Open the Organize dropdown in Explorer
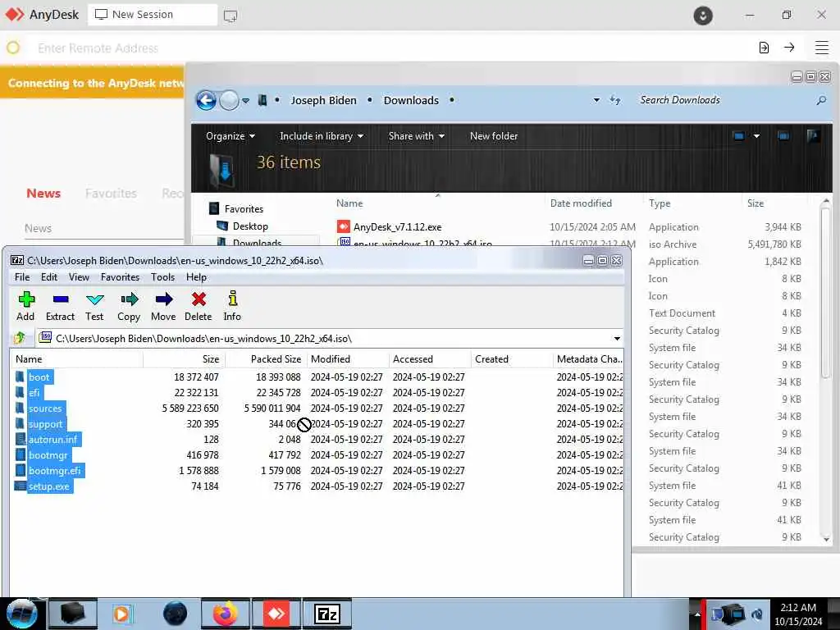The width and height of the screenshot is (840, 630). (x=231, y=136)
